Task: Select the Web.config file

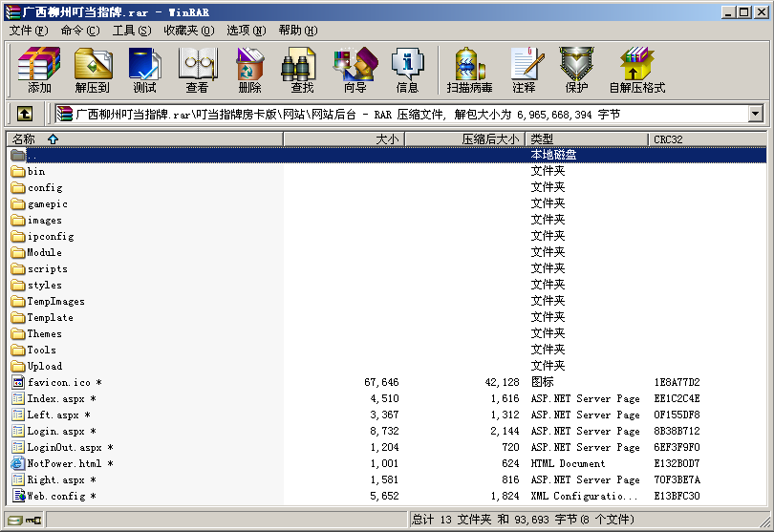Action: (55, 497)
